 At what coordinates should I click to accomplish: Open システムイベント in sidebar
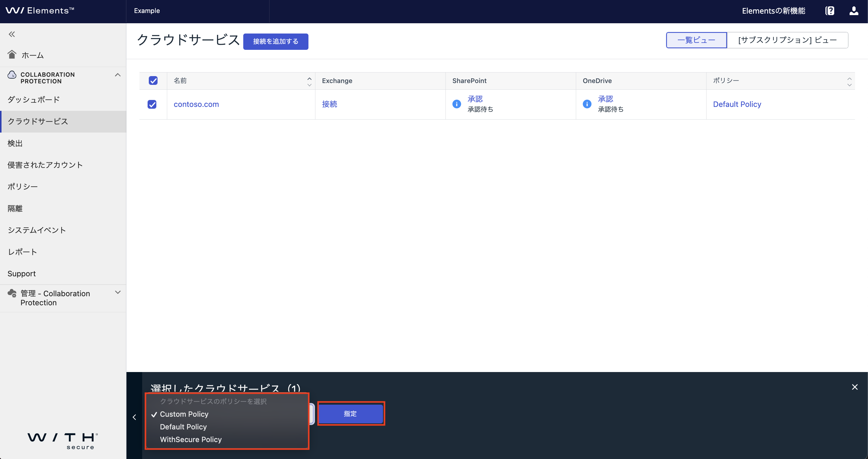[63, 230]
